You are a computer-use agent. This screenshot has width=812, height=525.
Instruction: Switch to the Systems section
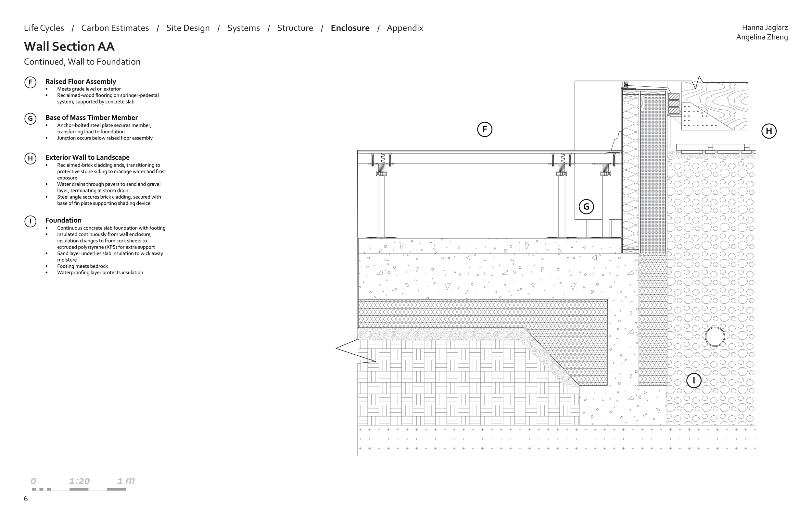tap(244, 28)
